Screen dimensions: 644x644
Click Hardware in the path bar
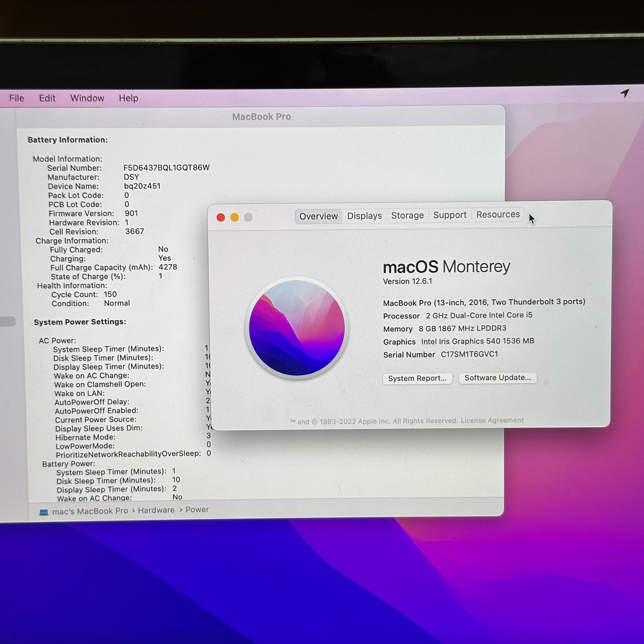pos(156,510)
